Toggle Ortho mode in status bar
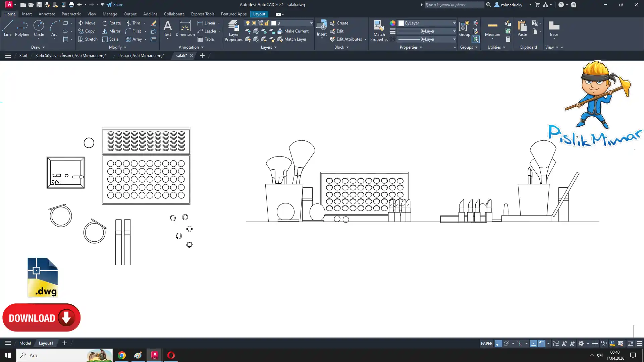644x362 pixels. [498, 344]
